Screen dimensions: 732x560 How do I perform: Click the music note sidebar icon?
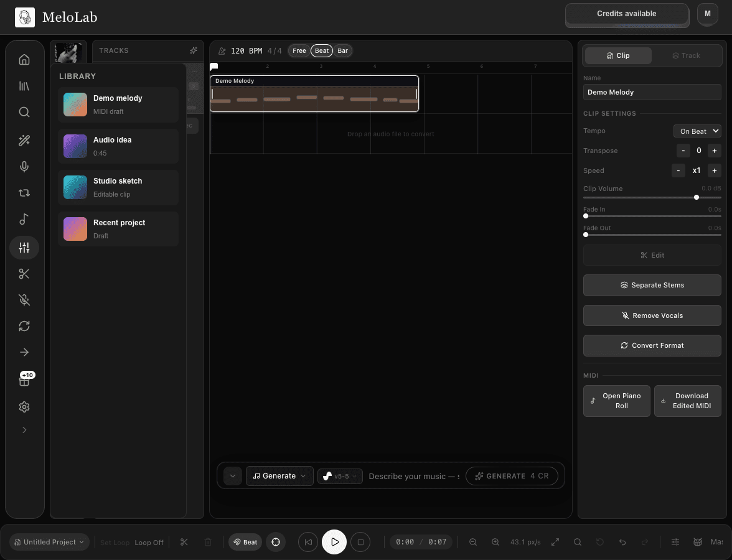(24, 219)
